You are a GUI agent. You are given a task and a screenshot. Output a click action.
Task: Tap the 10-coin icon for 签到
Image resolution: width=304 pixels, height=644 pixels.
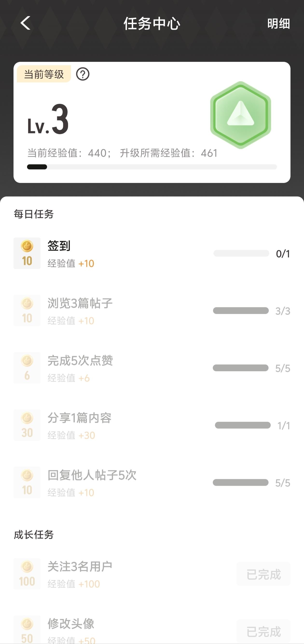[27, 253]
